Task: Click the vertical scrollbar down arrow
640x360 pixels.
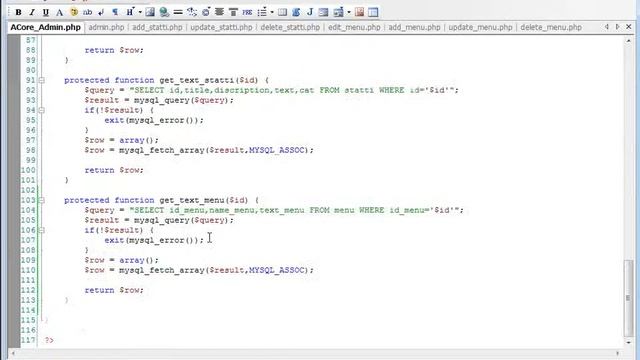Action: [629, 342]
